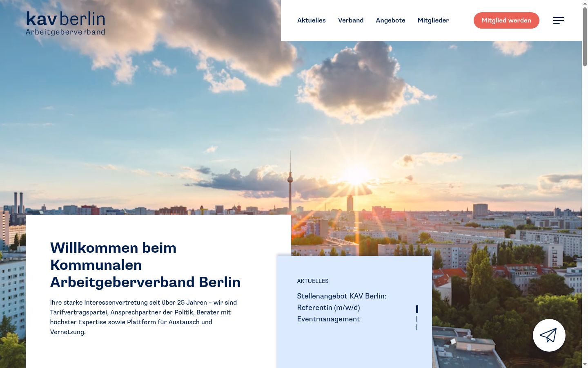Select the first news slider indicator

417,309
